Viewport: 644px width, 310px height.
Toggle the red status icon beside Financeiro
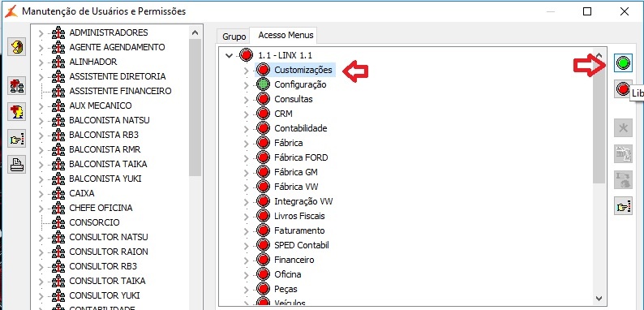(263, 260)
